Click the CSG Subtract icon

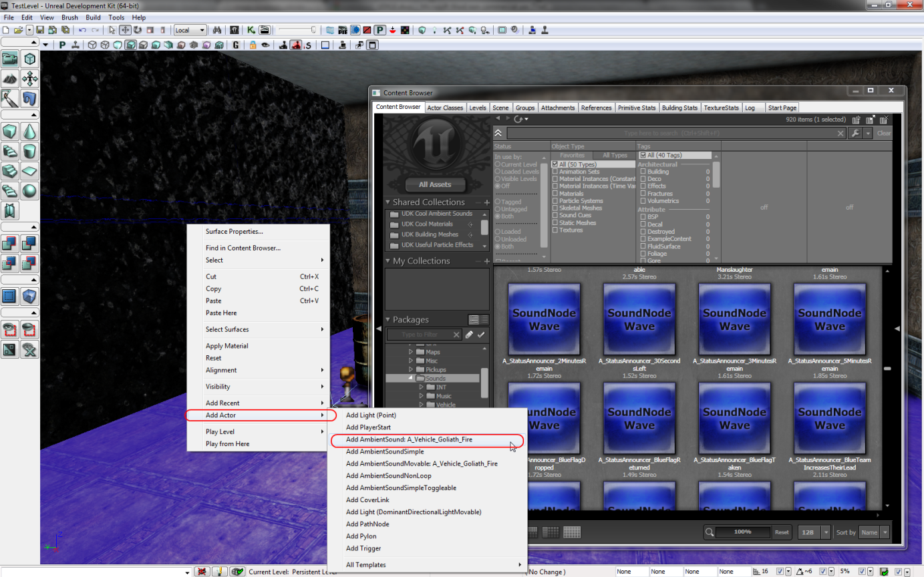click(x=30, y=243)
